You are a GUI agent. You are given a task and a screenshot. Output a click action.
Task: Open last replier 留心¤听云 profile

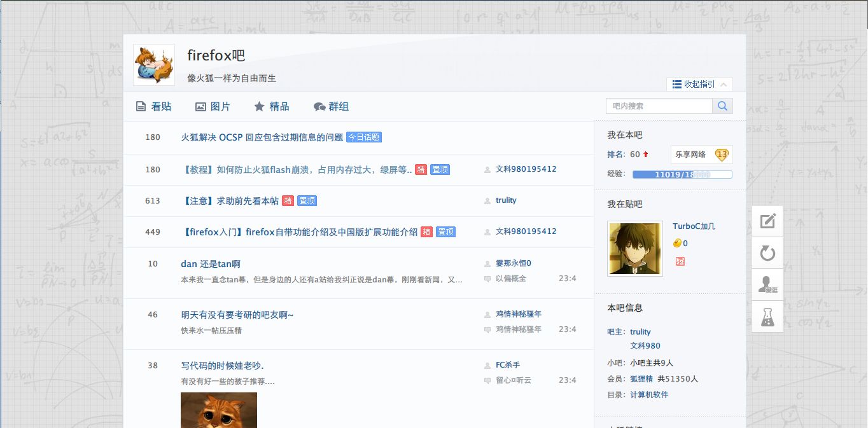(514, 380)
